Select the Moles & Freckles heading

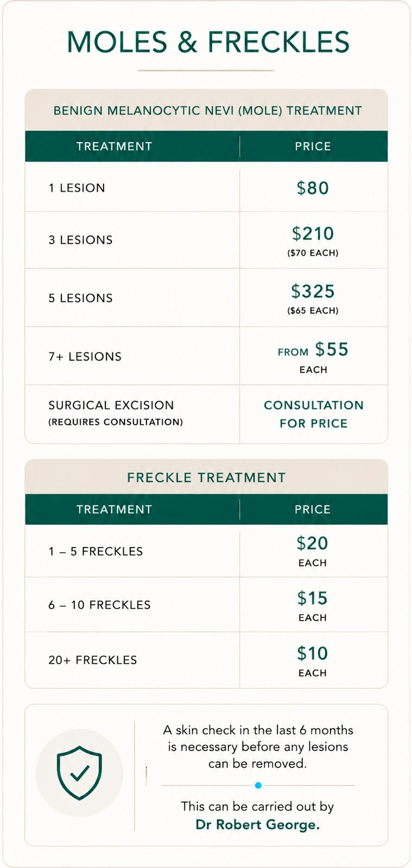coord(208,42)
